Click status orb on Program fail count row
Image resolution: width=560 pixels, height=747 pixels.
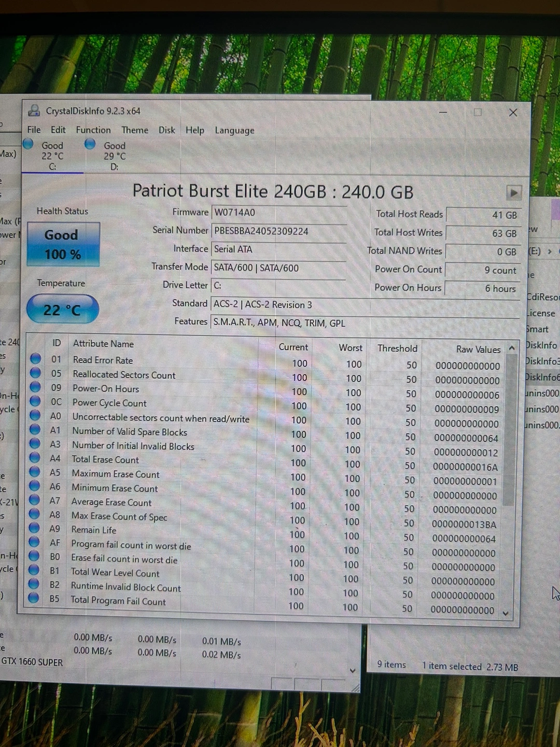(x=34, y=542)
